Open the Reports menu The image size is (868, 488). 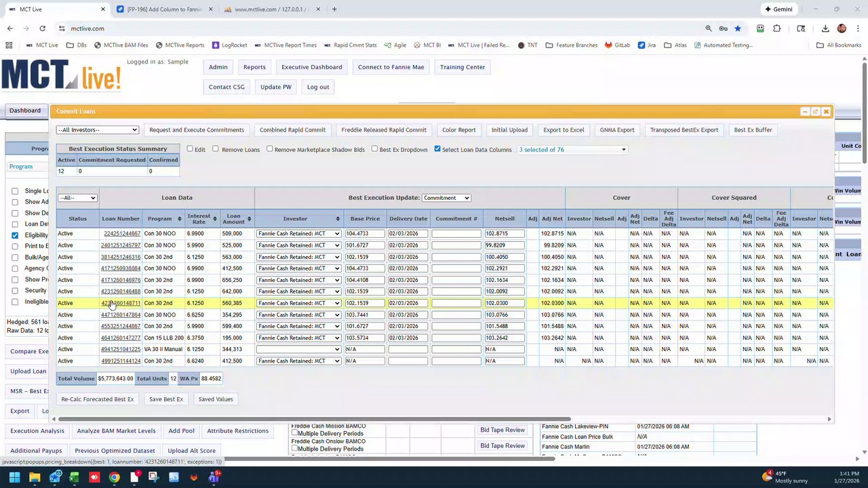coord(254,67)
